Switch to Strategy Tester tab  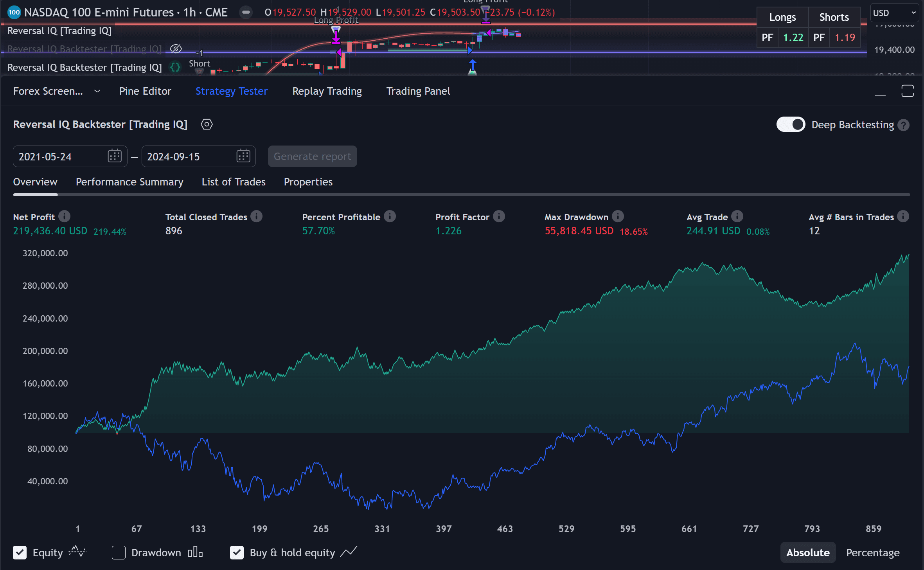(232, 91)
